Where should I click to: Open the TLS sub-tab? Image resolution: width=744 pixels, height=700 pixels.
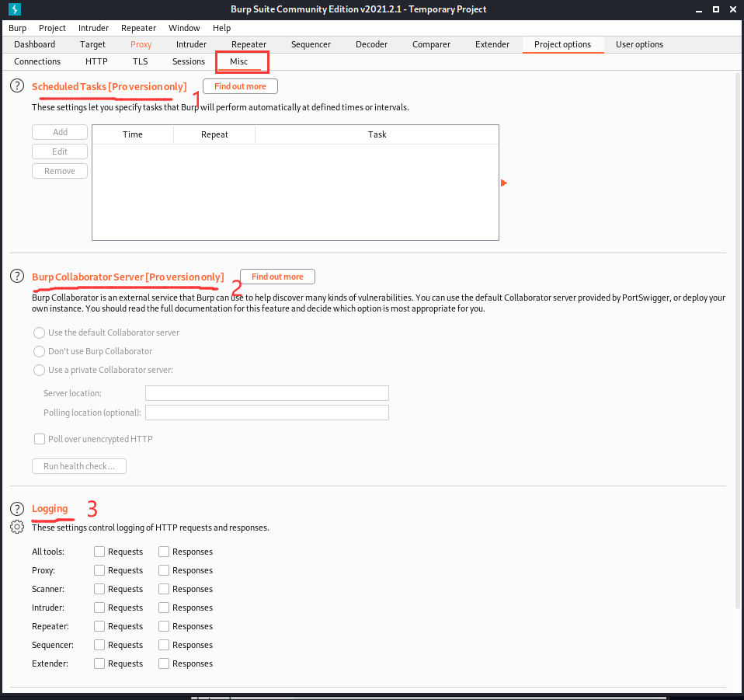[140, 61]
